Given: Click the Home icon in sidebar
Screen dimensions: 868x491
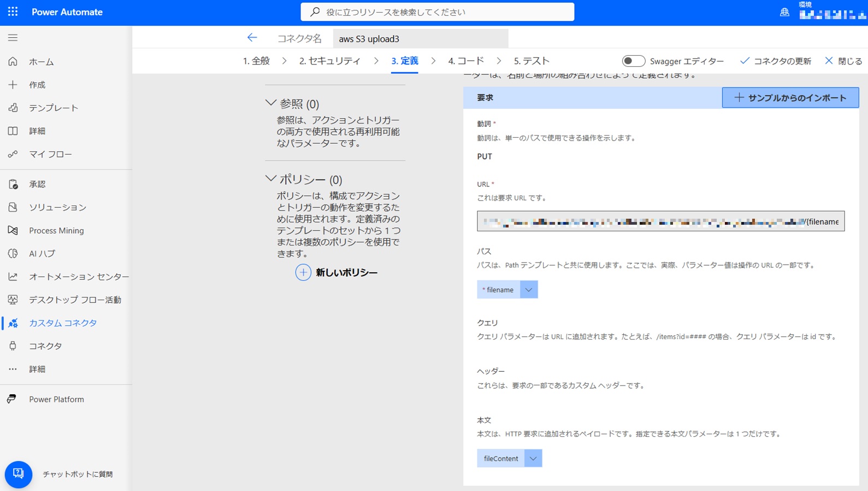Looking at the screenshot, I should click(13, 62).
